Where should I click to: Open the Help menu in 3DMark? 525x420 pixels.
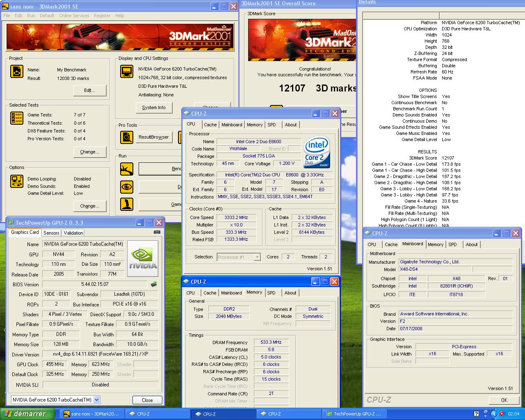pos(120,16)
